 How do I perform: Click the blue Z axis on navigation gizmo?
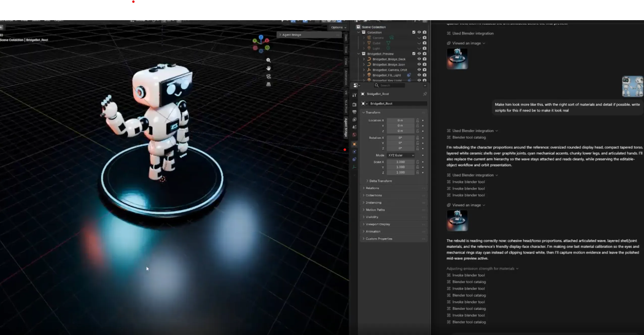[261, 37]
